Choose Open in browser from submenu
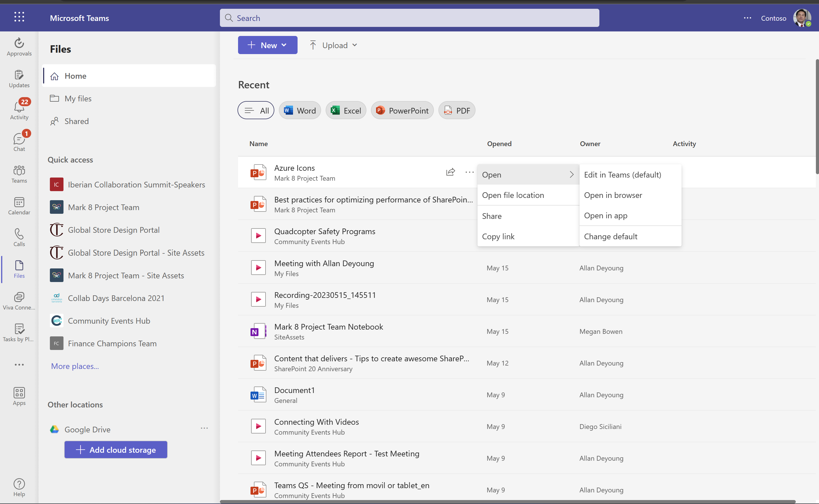The image size is (819, 504). (613, 195)
